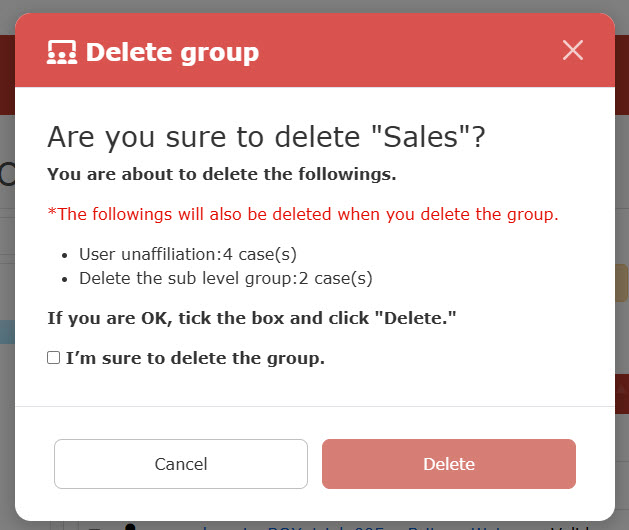Click the "I'm sure to delete the group" label

pyautogui.click(x=195, y=358)
